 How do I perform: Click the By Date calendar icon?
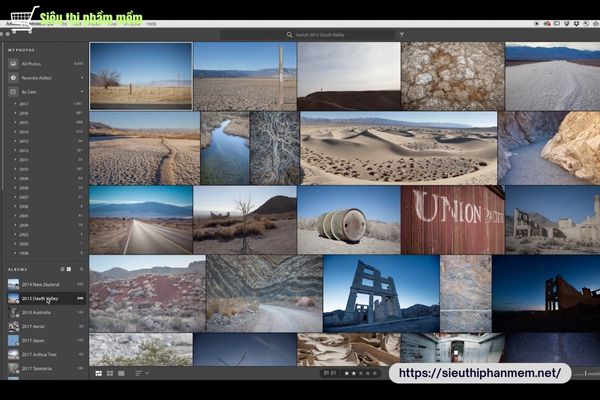coord(13,92)
